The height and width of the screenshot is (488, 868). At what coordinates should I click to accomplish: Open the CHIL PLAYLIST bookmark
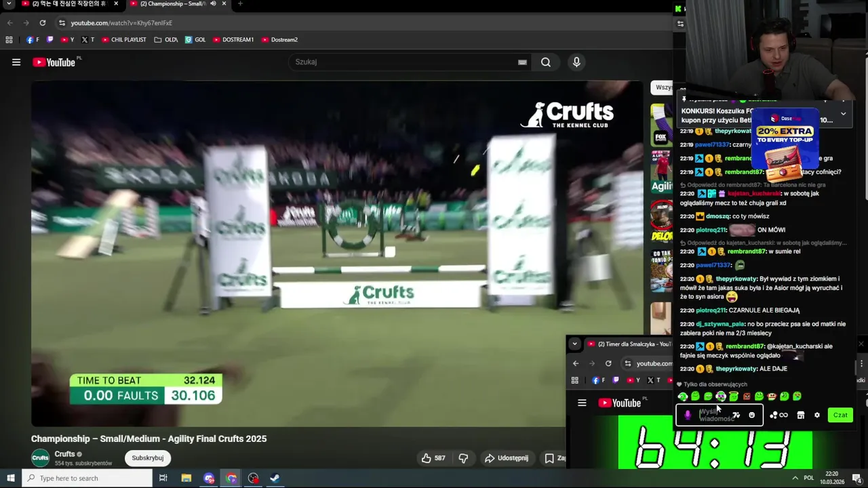click(124, 40)
